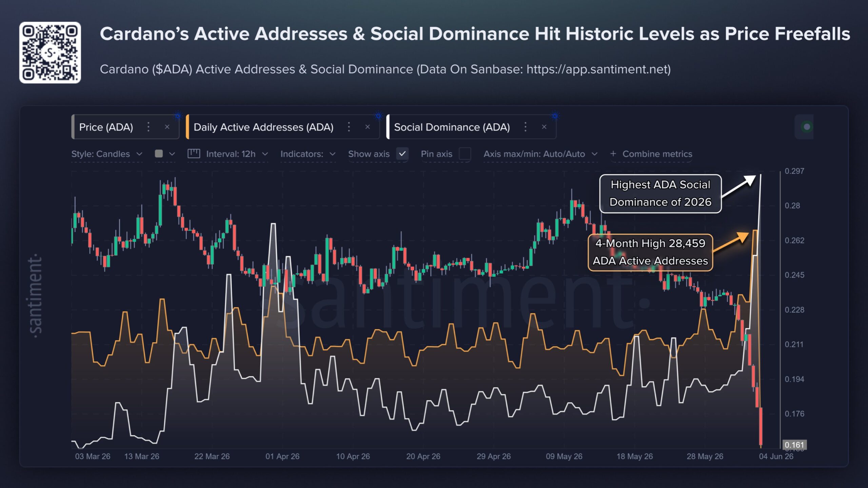
Task: Click the interval ruler icon
Action: (x=194, y=154)
